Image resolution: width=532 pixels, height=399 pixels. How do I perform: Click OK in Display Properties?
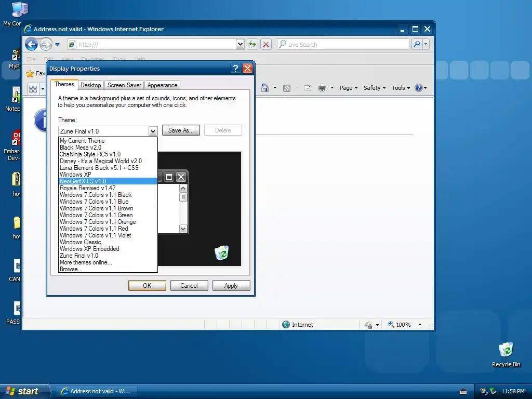147,286
